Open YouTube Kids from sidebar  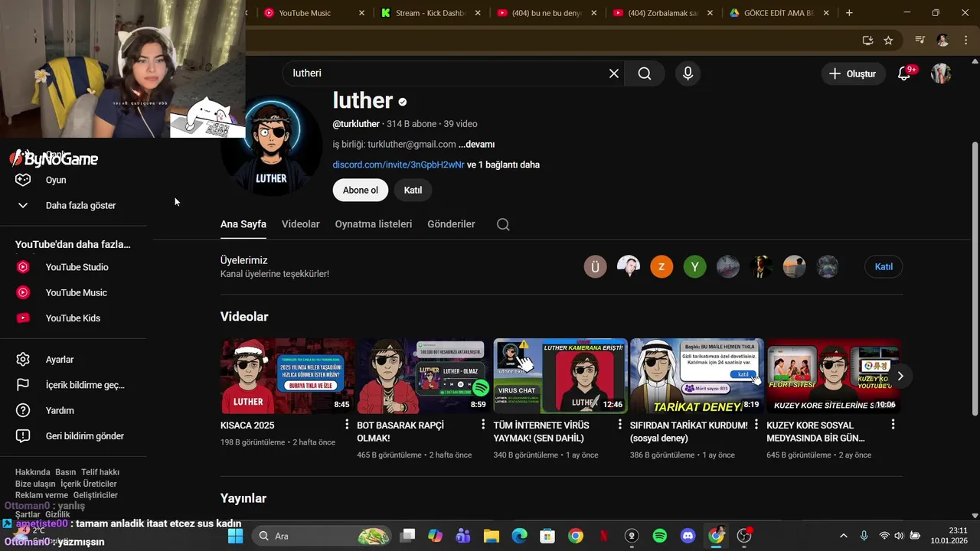tap(73, 318)
